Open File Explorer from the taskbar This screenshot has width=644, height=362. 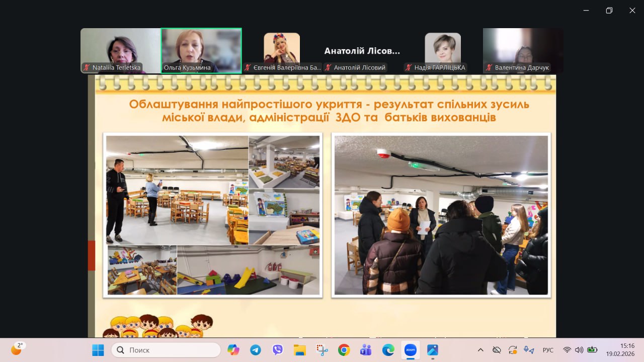pyautogui.click(x=300, y=350)
